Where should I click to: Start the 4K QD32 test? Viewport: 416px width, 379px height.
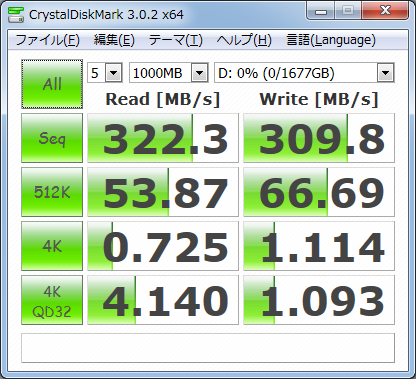point(52,300)
